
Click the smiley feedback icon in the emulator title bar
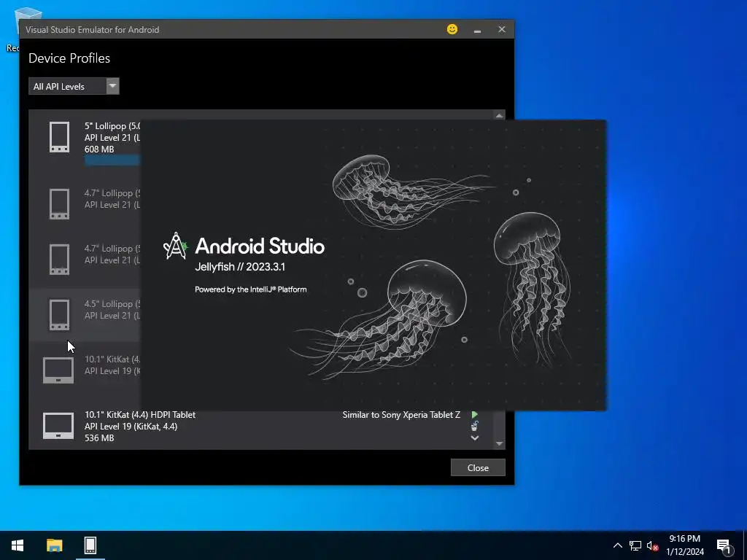click(452, 29)
